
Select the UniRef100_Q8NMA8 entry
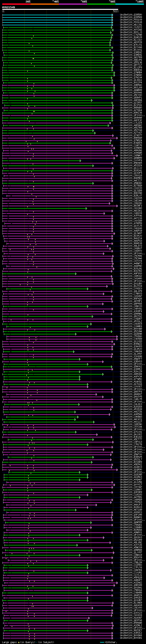[x=131, y=550]
